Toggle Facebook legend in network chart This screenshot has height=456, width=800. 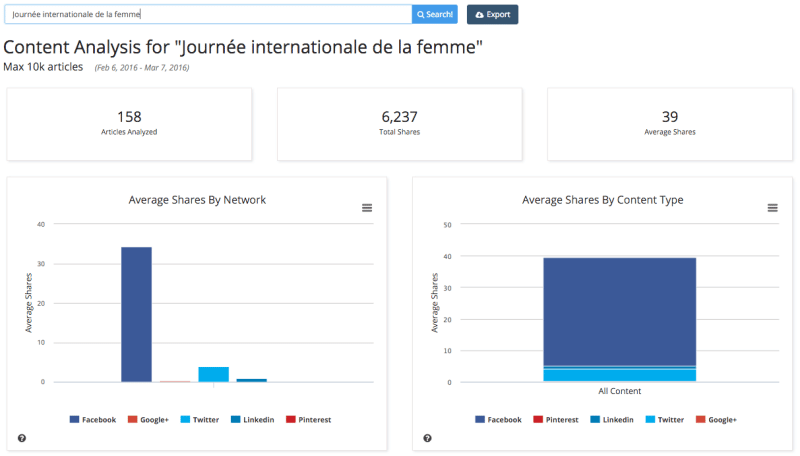click(93, 419)
